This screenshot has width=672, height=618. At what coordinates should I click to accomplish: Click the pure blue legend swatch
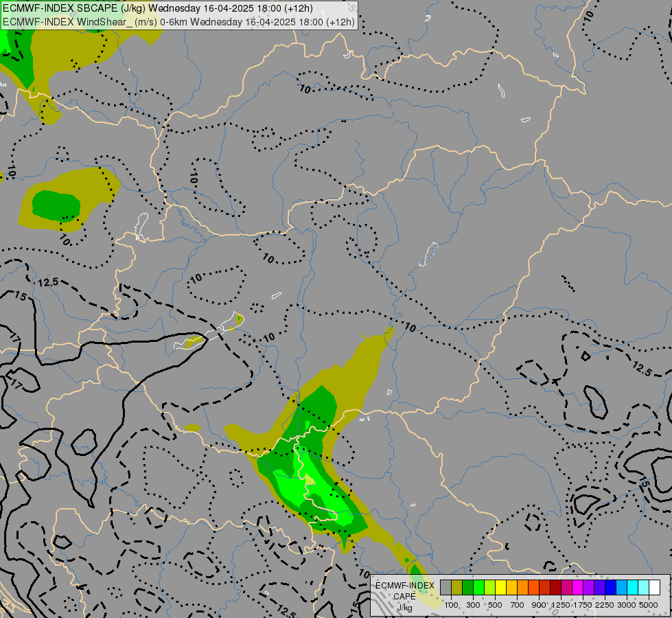point(611,587)
